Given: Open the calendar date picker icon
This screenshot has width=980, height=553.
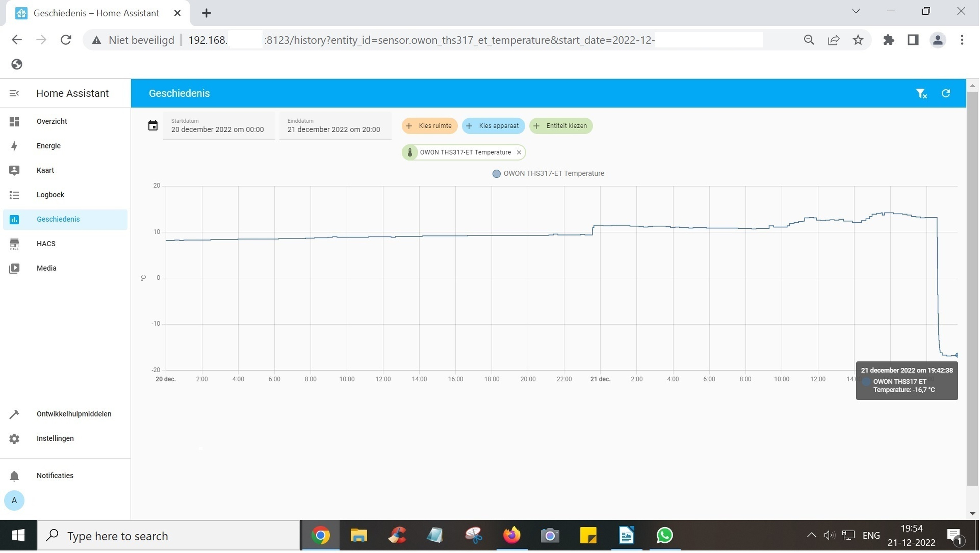Looking at the screenshot, I should [153, 125].
